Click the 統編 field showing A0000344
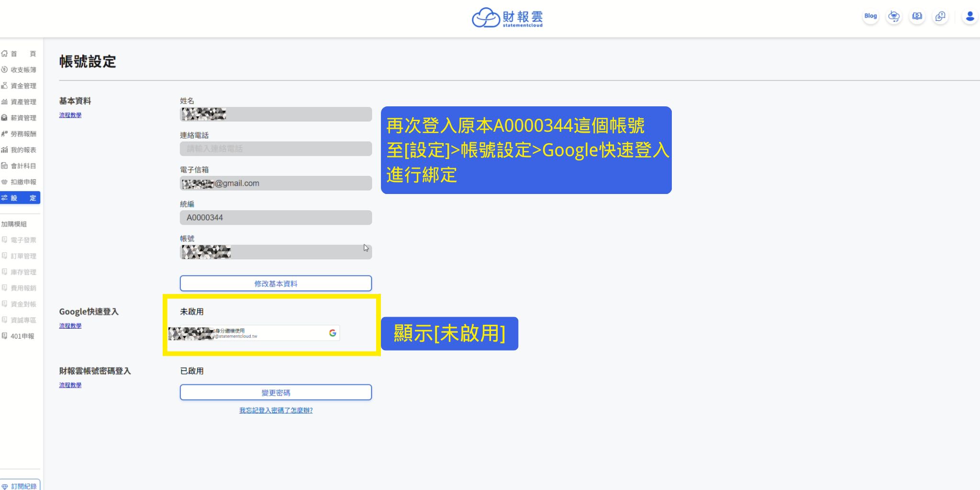This screenshot has height=490, width=980. (276, 217)
